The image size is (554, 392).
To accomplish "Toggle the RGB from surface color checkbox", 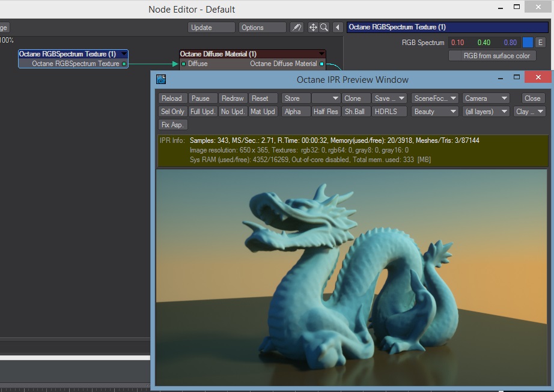I will click(492, 56).
